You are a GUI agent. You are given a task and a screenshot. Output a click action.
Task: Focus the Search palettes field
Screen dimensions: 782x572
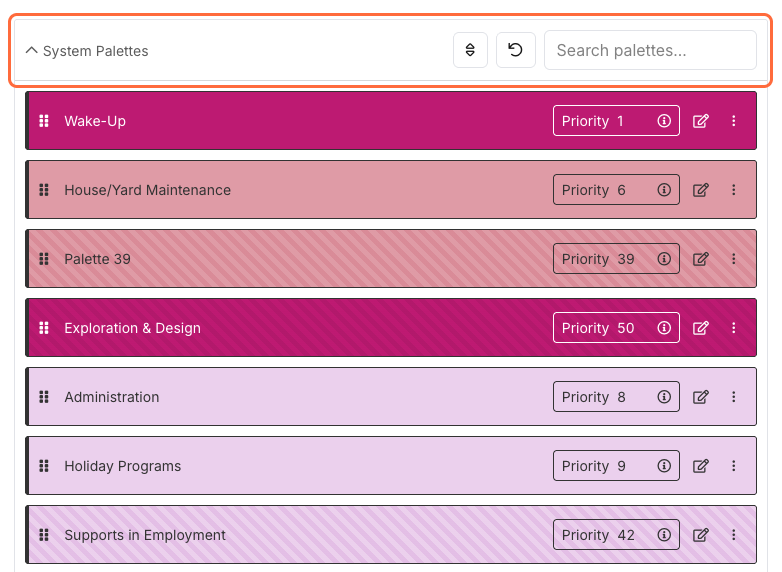[x=650, y=50]
